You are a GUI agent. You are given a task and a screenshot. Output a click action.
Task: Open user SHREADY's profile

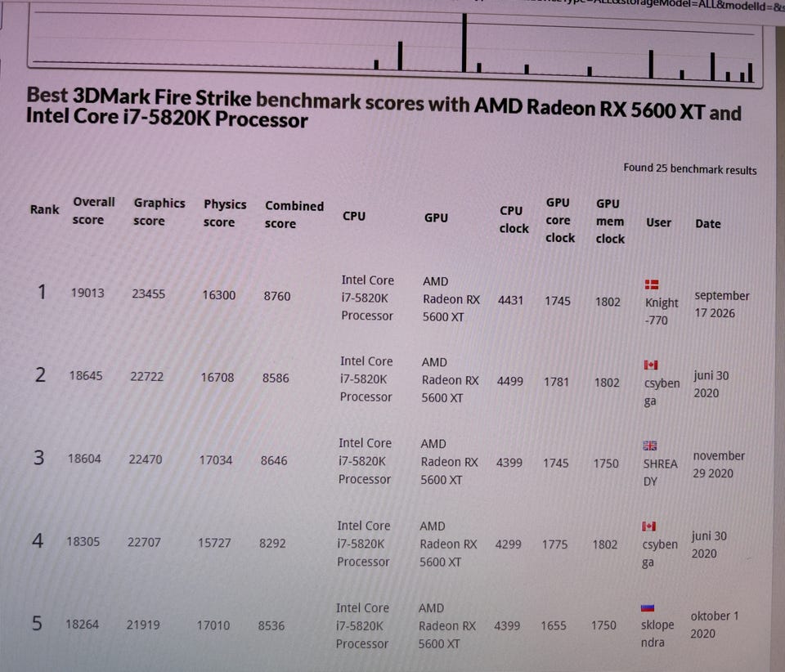pos(660,473)
